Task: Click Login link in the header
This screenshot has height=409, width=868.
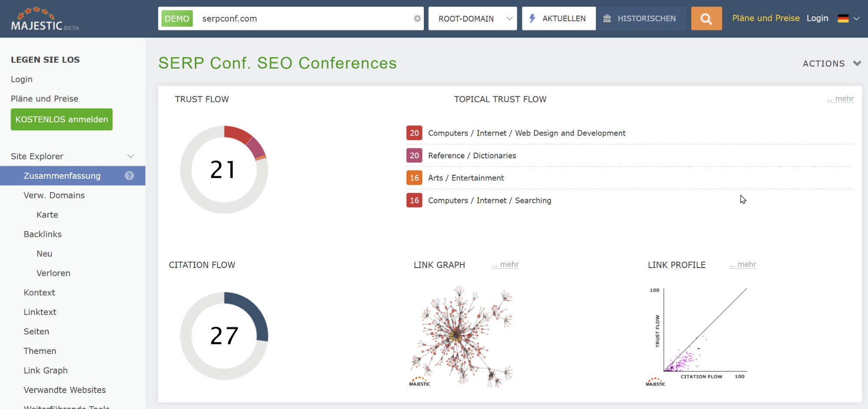Action: click(818, 18)
